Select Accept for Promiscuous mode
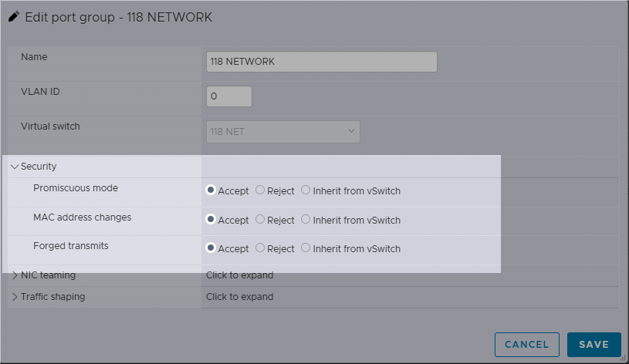Viewport: 629px width, 364px height. point(211,190)
